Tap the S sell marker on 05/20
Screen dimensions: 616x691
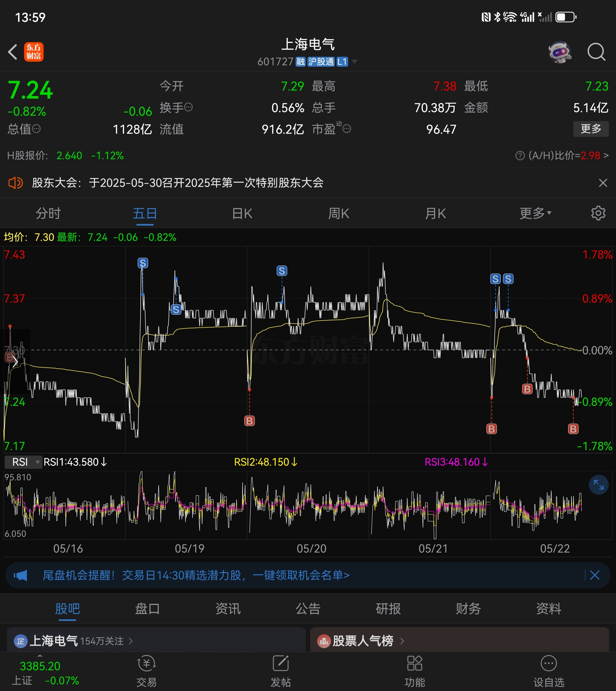[x=282, y=270]
